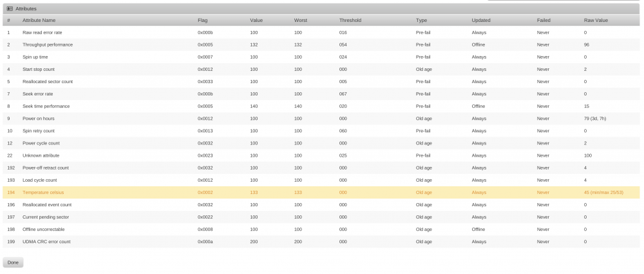The image size is (644, 274).
Task: Click the Done button
Action: pos(13,262)
